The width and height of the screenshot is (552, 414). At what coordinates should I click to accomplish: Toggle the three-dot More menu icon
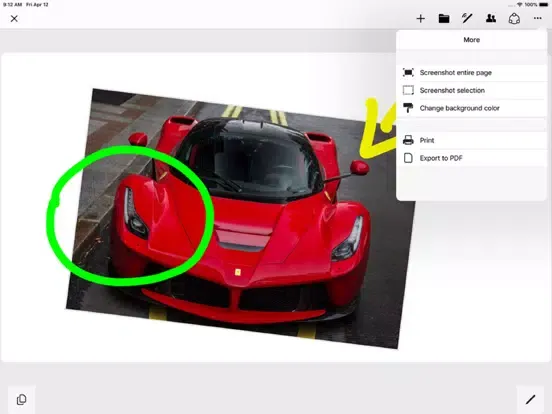[x=537, y=18]
